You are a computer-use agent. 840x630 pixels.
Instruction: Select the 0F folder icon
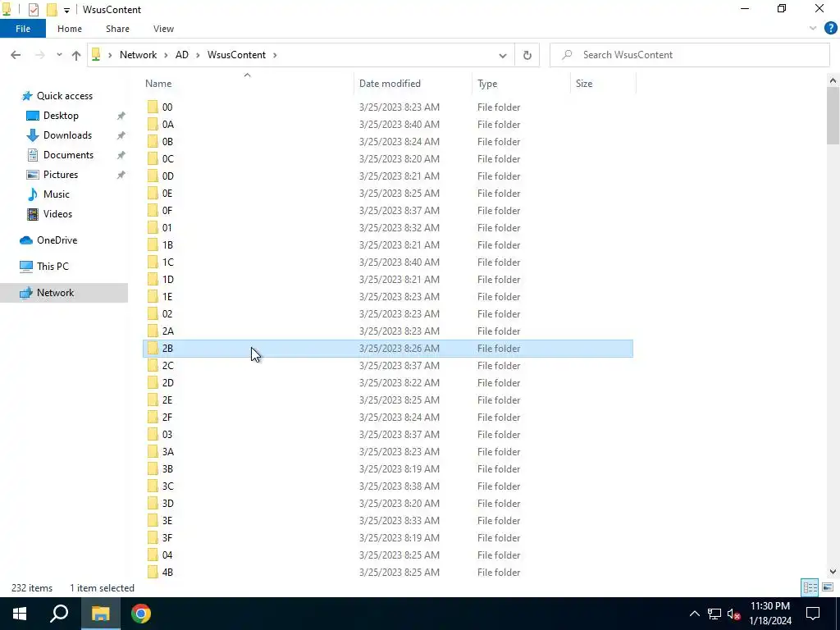[153, 211]
